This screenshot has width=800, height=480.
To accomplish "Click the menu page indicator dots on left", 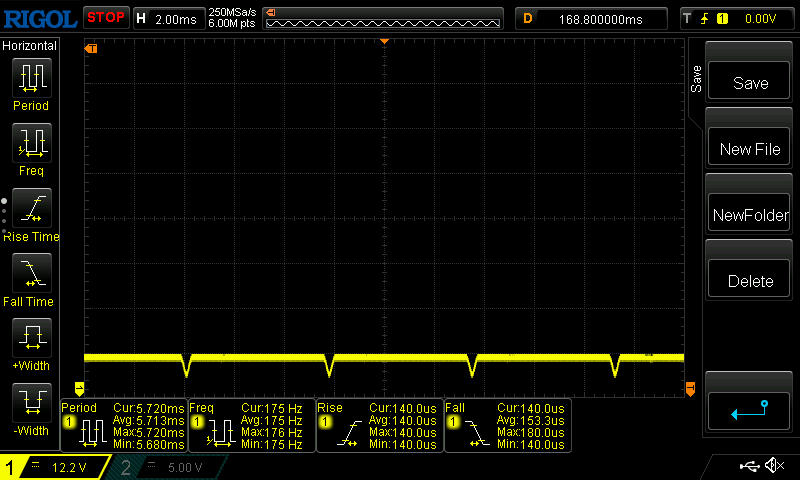I will (4, 216).
